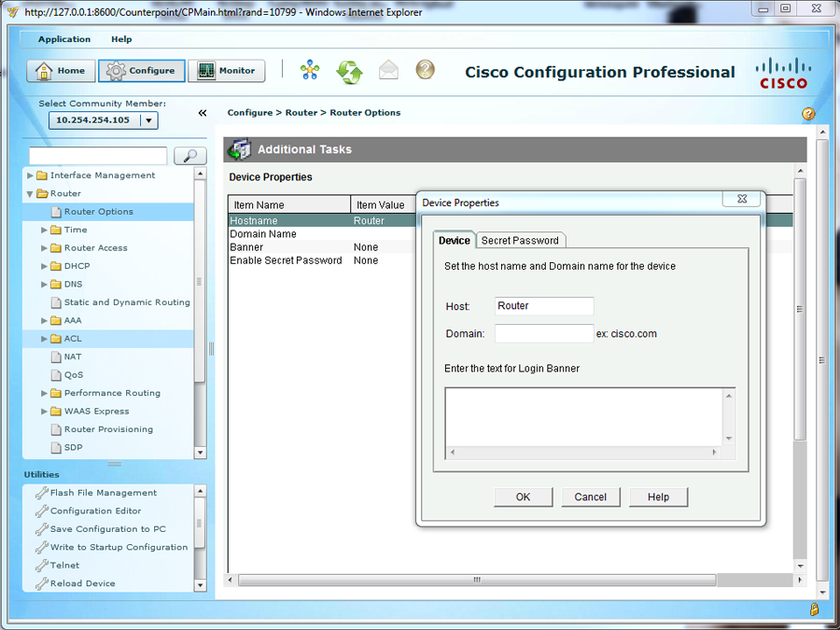This screenshot has width=840, height=630.
Task: Click the table horizontal scrollbar
Action: [x=477, y=580]
